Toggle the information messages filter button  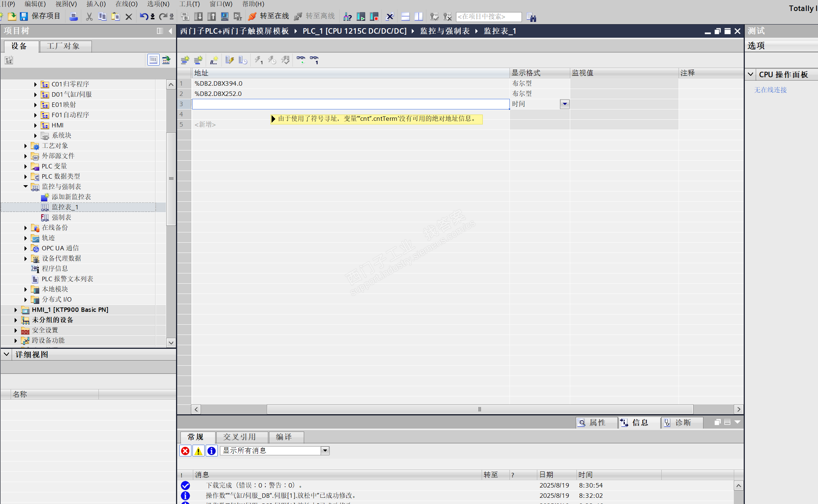click(x=212, y=451)
